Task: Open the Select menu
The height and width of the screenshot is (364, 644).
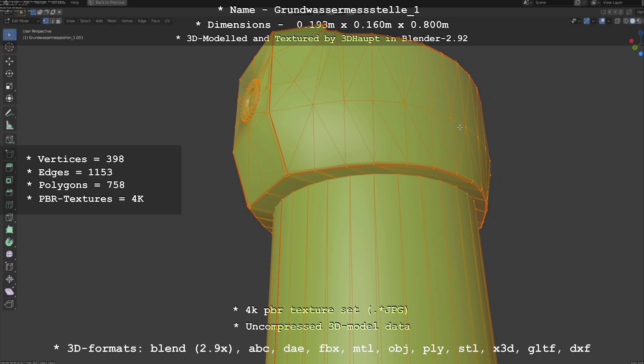Action: (x=85, y=21)
